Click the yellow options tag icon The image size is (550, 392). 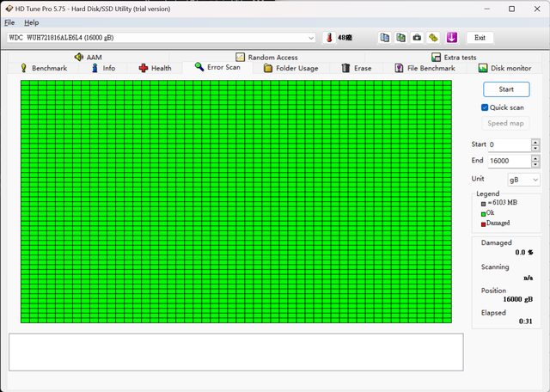433,38
